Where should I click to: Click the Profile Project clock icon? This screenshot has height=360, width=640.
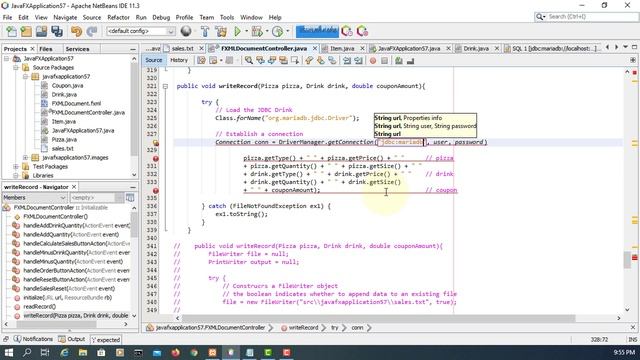278,31
